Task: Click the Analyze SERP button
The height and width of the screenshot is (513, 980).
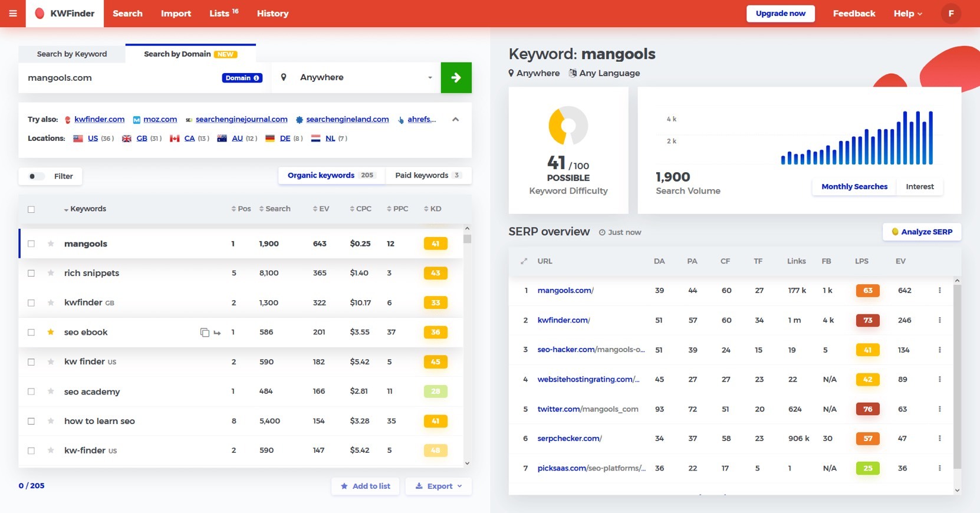Action: point(922,232)
